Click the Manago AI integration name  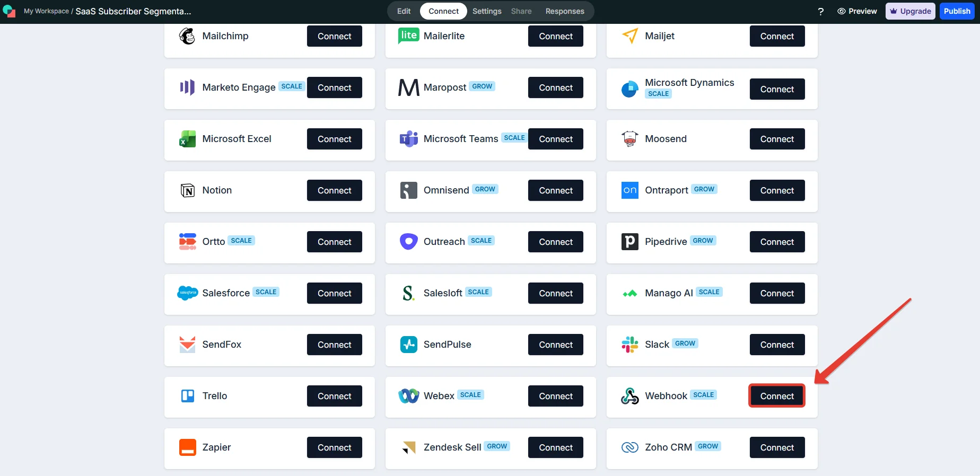[x=669, y=293]
